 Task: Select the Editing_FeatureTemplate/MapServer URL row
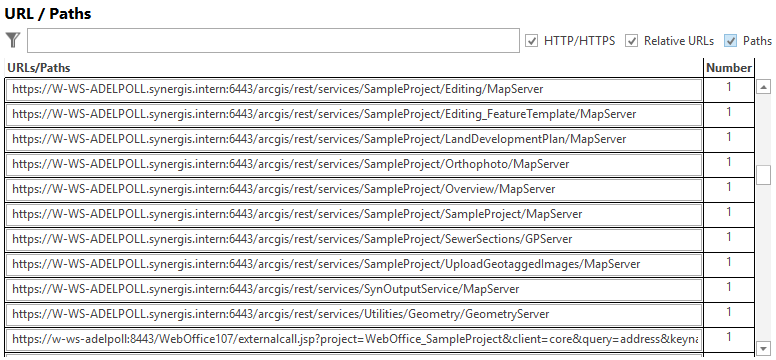click(x=354, y=114)
